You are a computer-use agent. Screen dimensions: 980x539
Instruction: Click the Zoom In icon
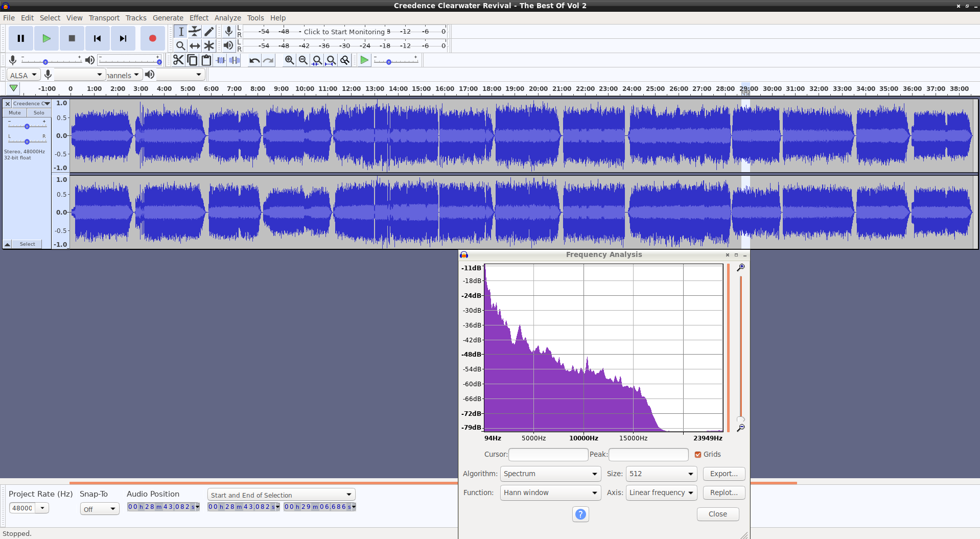[x=289, y=60]
